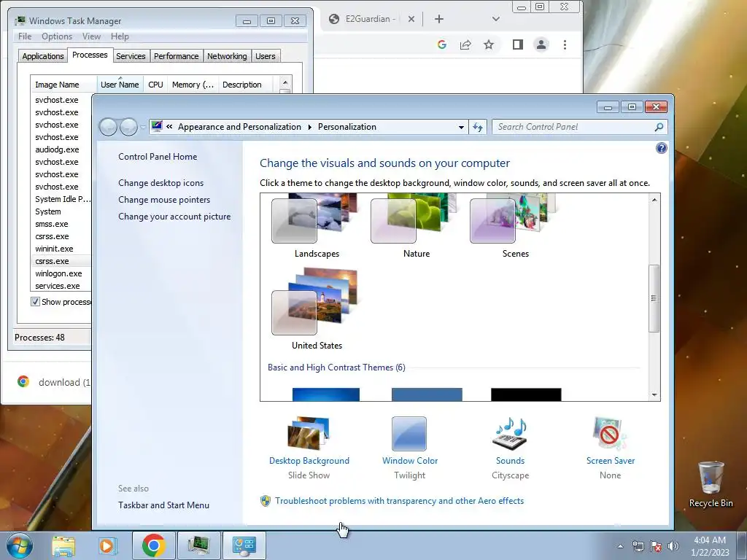This screenshot has height=560, width=747.
Task: Open Chrome's tab search chevron
Action: (x=496, y=19)
